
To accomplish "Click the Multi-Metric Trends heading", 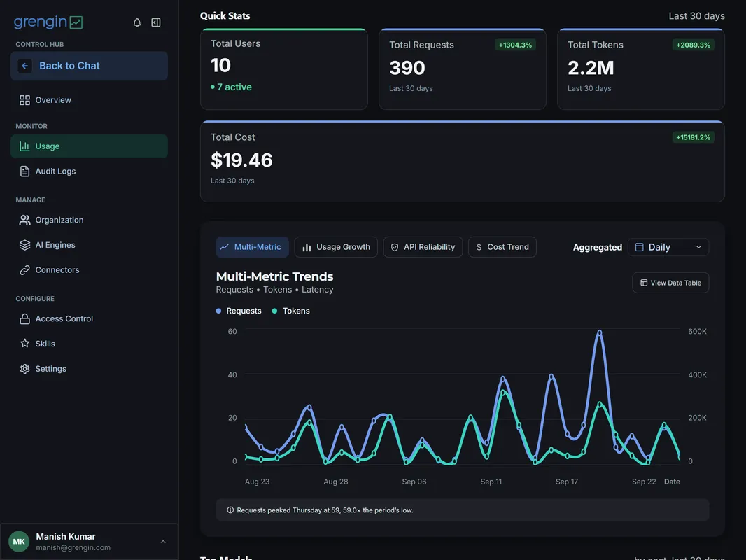I will (x=274, y=276).
